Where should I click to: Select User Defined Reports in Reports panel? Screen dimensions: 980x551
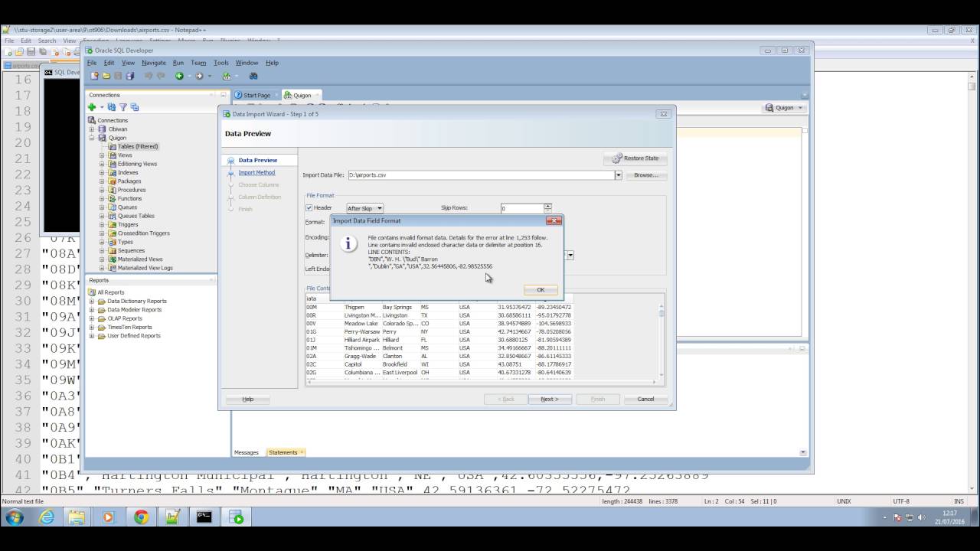134,336
